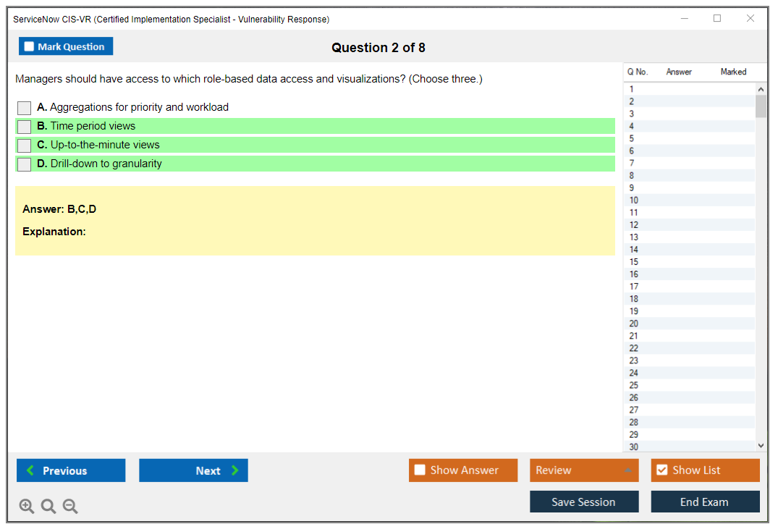Jump to question 5 in the list
The height and width of the screenshot is (532, 778).
point(632,138)
